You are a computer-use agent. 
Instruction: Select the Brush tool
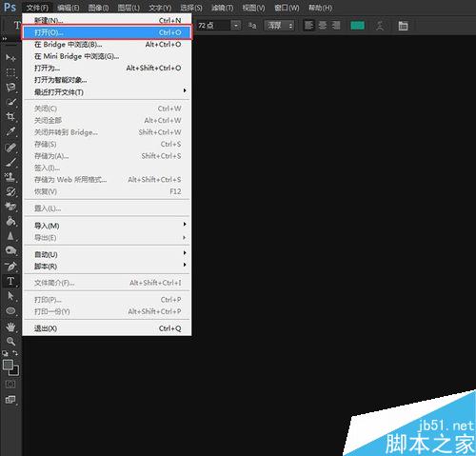click(10, 162)
